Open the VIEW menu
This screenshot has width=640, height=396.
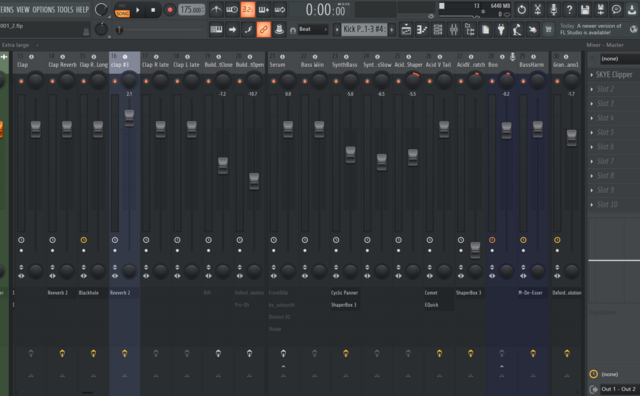tap(23, 9)
